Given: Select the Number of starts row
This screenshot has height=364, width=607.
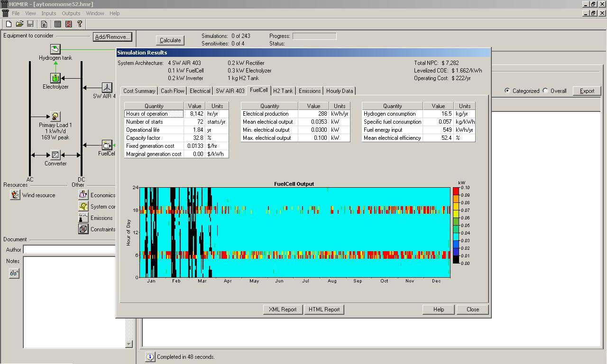Looking at the screenshot, I should coord(176,122).
